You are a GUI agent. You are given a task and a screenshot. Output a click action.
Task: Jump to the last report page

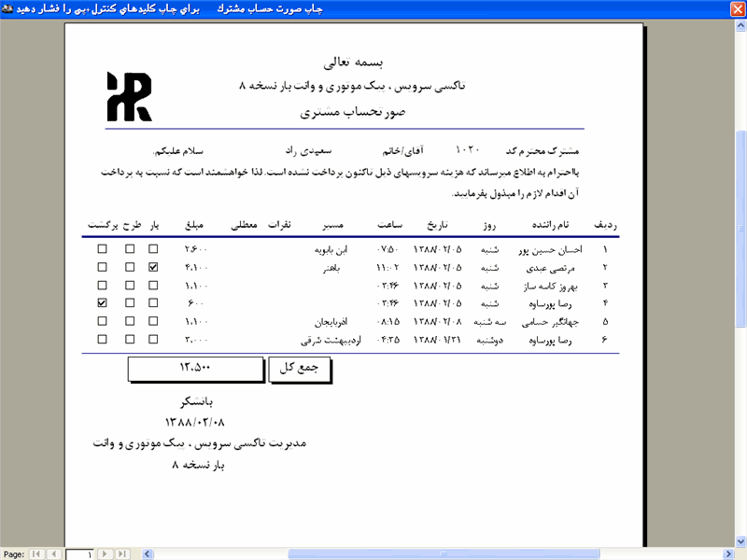pyautogui.click(x=122, y=553)
